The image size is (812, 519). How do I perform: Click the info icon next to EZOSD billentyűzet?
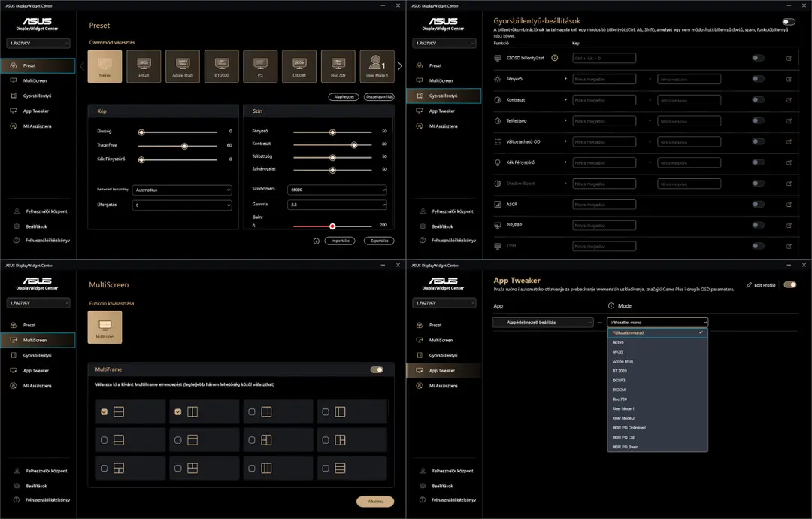pos(555,58)
